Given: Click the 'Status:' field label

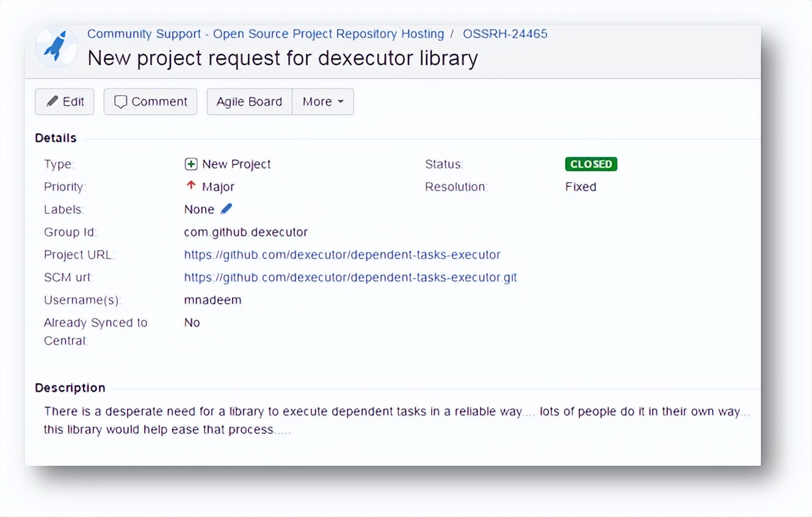Looking at the screenshot, I should click(444, 164).
